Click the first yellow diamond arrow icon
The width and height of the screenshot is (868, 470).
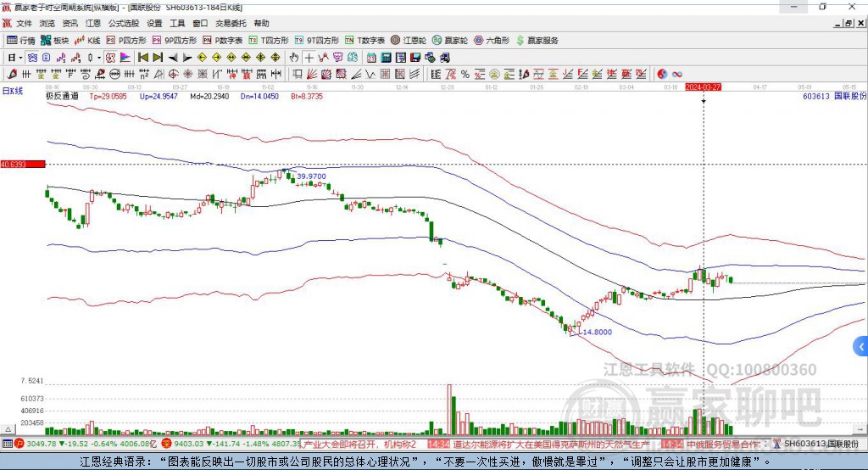(202, 58)
